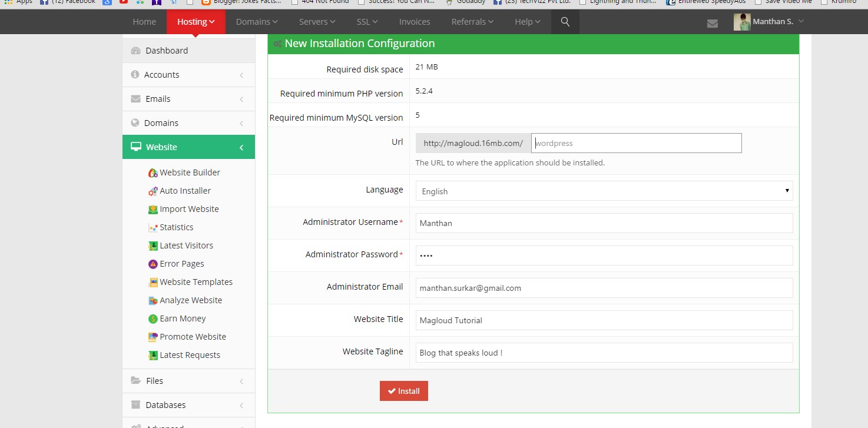Click the Website Builder icon in sidebar
868x428 pixels.
[x=153, y=172]
